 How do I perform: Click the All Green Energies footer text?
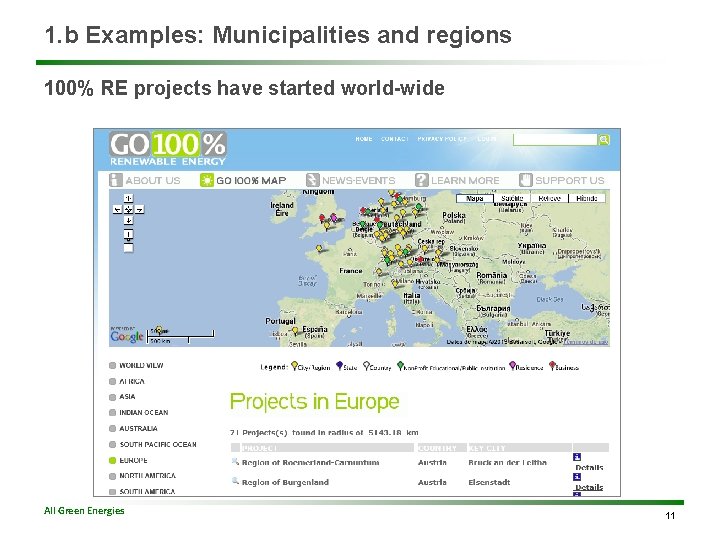[84, 511]
